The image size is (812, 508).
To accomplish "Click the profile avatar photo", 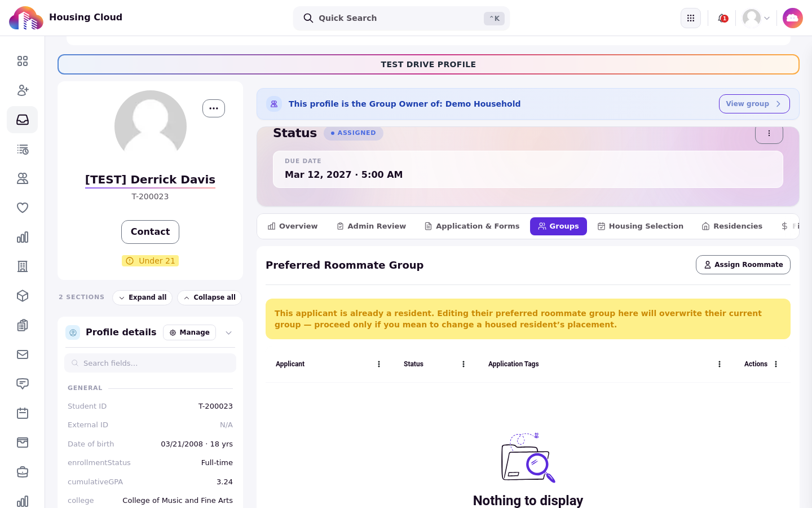I will tap(151, 125).
